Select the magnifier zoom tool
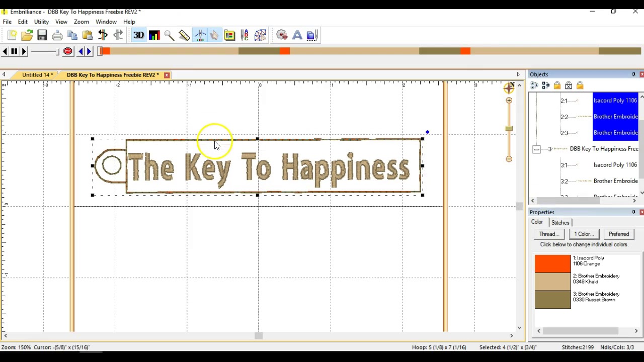Viewport: 644px width, 362px height. coord(169,35)
